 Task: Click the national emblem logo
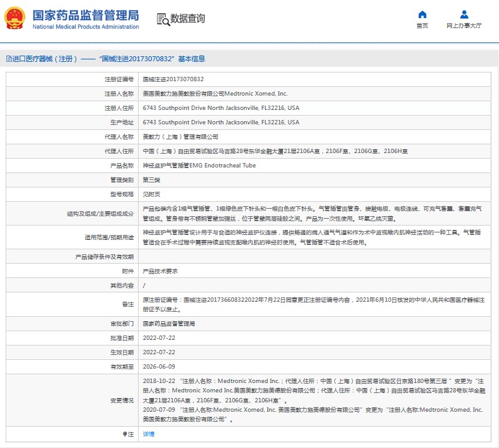[14, 18]
